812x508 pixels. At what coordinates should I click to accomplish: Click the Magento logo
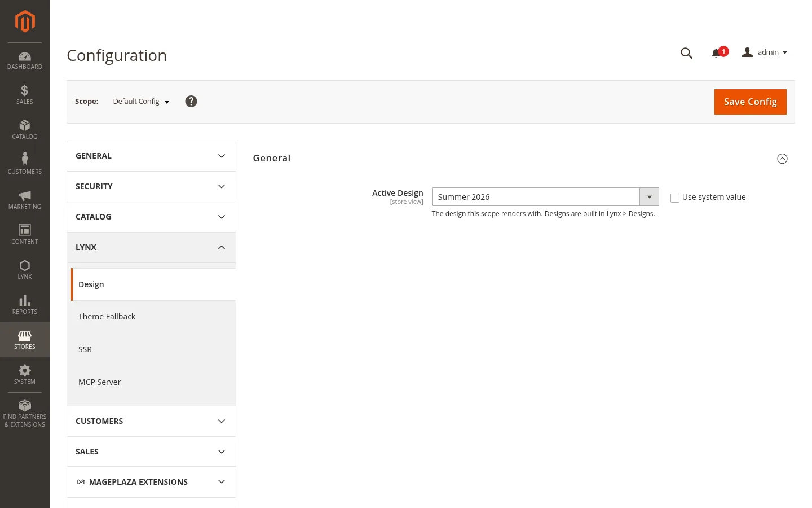(x=25, y=21)
